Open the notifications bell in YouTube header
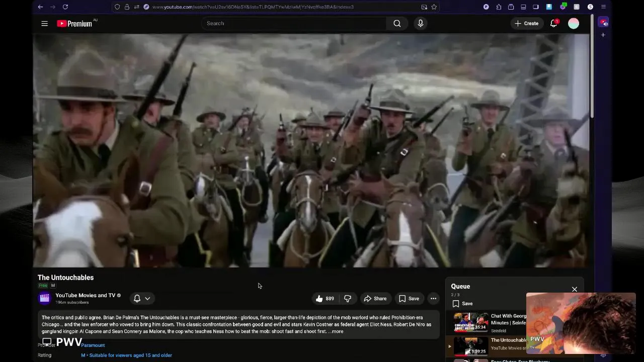The height and width of the screenshot is (362, 644). (554, 23)
